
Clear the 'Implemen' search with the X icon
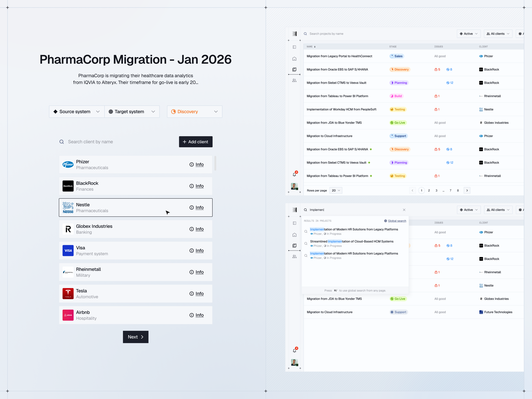[x=404, y=210]
